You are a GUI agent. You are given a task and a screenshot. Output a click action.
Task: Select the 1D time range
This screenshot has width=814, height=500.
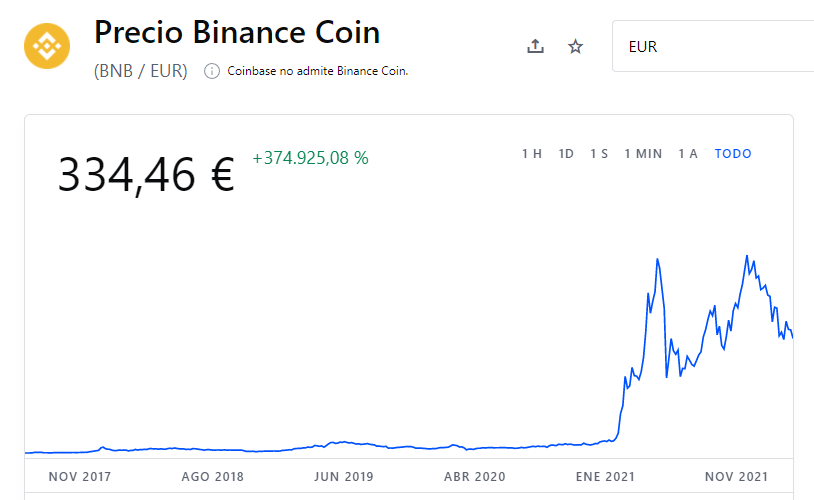pyautogui.click(x=566, y=154)
